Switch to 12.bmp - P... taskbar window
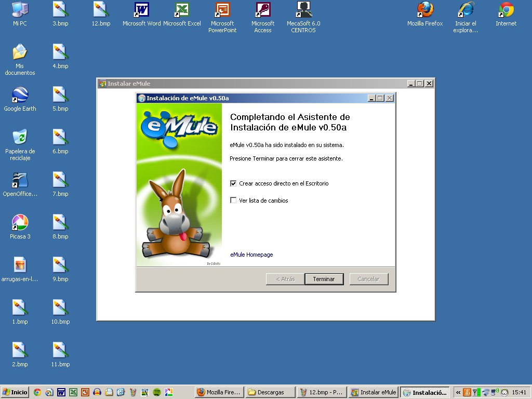 pos(322,392)
